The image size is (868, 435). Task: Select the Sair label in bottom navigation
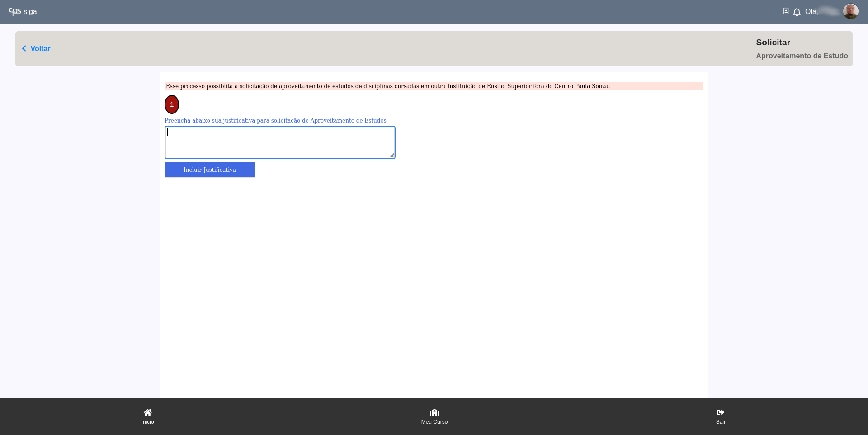[720, 422]
